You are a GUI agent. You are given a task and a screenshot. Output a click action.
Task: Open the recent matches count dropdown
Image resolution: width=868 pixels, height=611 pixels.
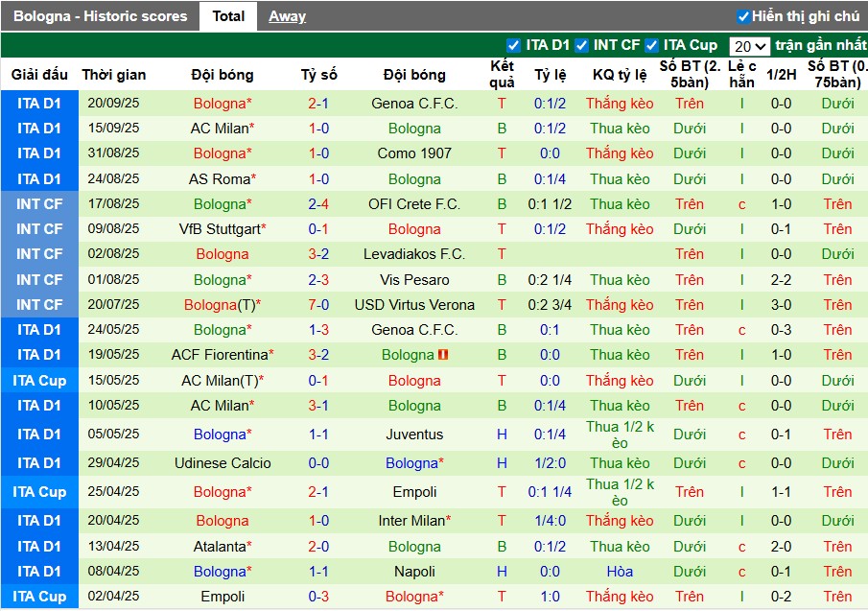point(749,46)
